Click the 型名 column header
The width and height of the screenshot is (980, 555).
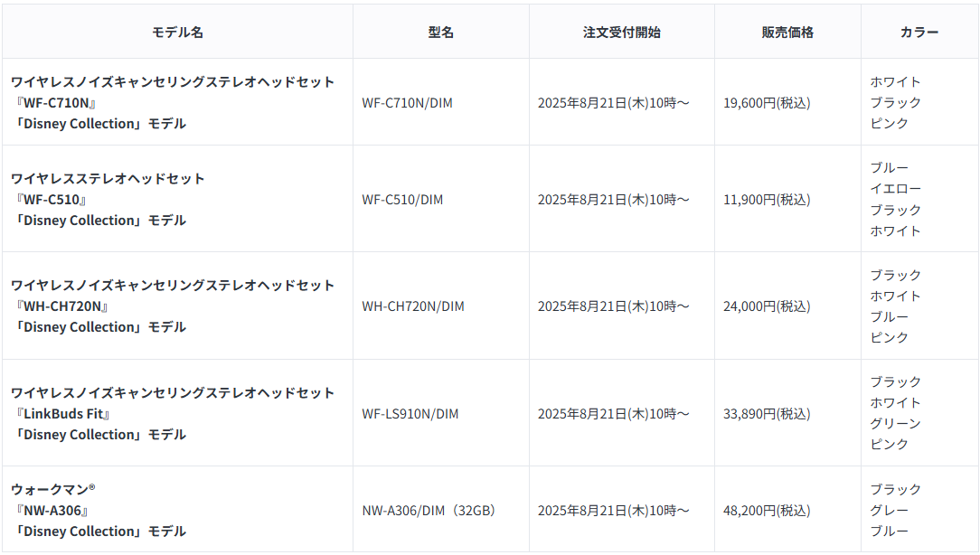(x=440, y=33)
